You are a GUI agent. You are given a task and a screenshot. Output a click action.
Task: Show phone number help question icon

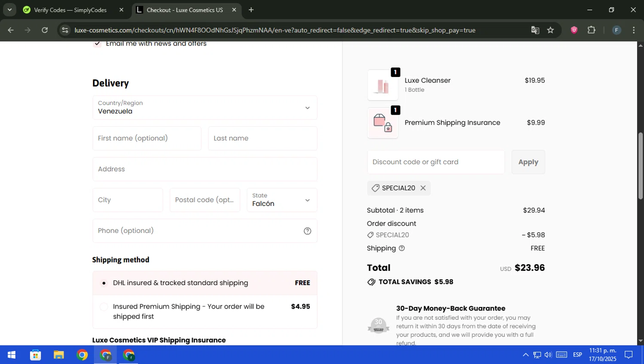(307, 231)
